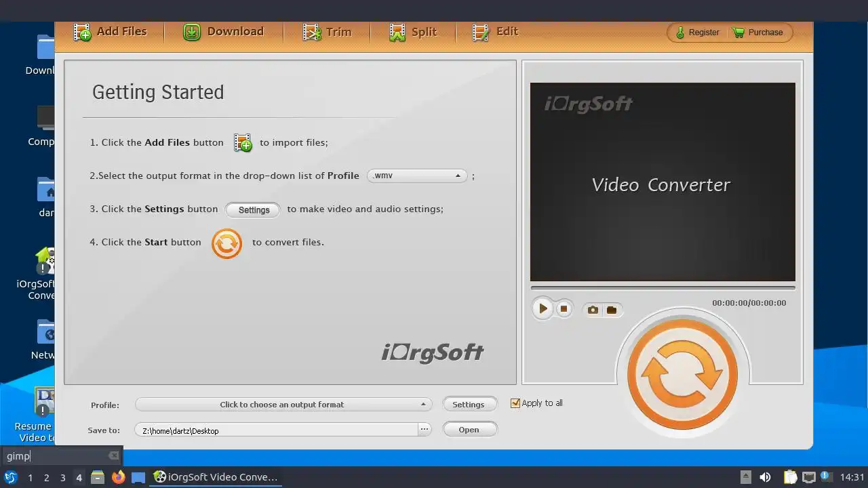
Task: Click the show desktop taskbar icon
Action: pos(138,477)
